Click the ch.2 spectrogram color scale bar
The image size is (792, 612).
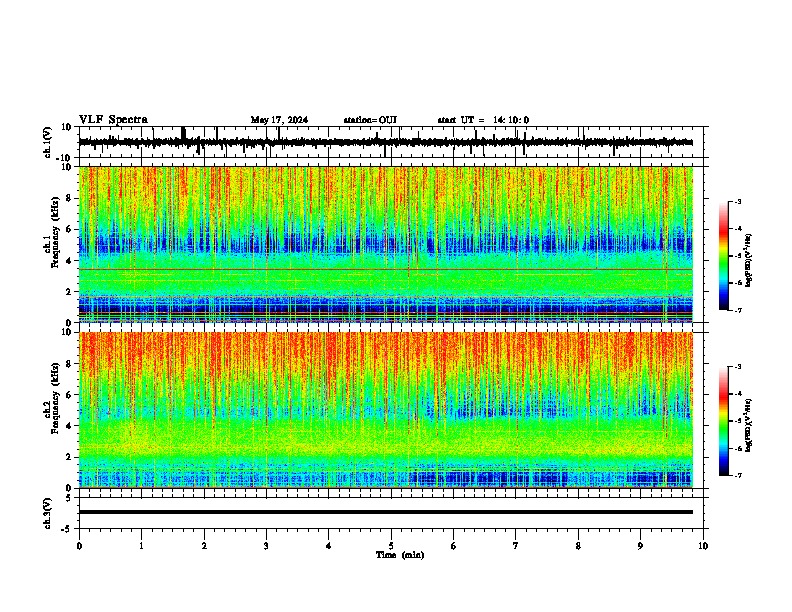[x=724, y=421]
